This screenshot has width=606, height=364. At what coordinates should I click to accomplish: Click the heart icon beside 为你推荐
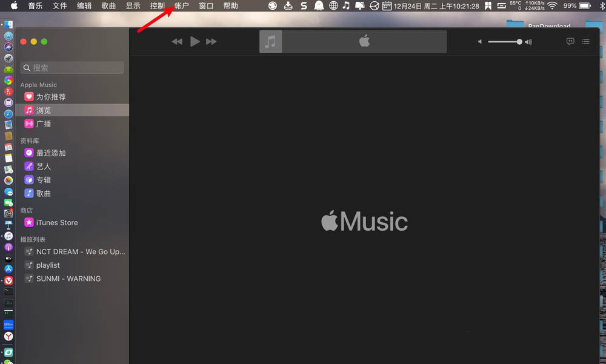[29, 97]
